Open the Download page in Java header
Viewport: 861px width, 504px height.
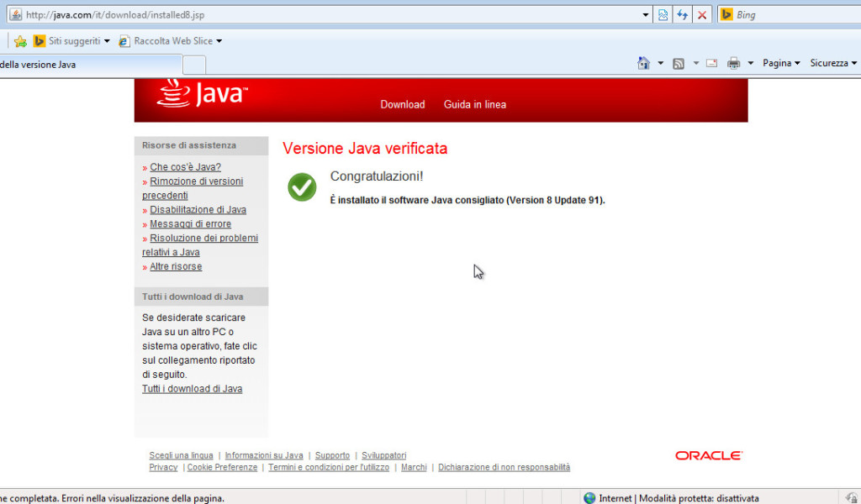pos(403,104)
